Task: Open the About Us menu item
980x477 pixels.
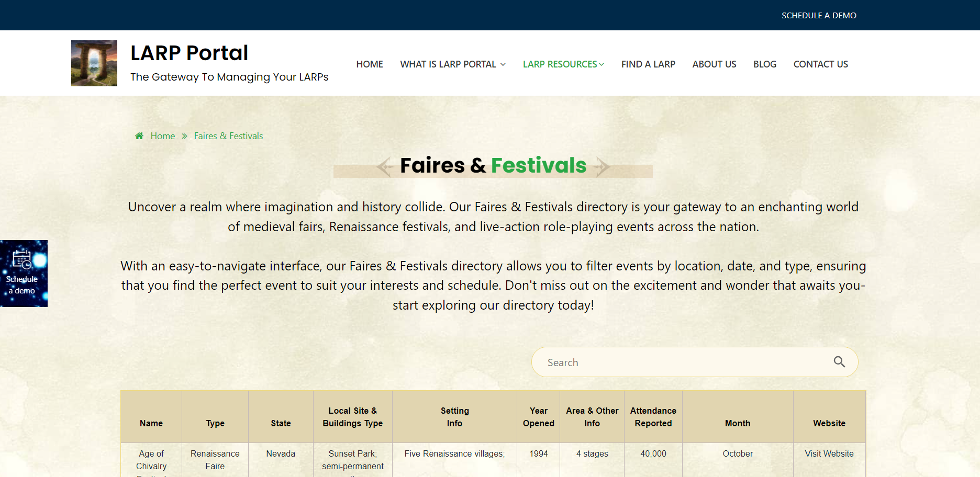Action: click(x=714, y=64)
